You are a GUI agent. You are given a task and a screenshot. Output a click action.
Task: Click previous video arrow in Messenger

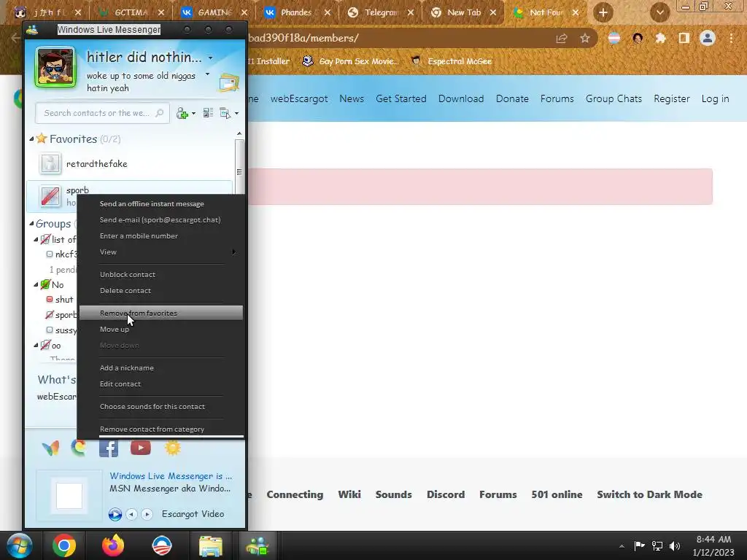click(x=131, y=514)
